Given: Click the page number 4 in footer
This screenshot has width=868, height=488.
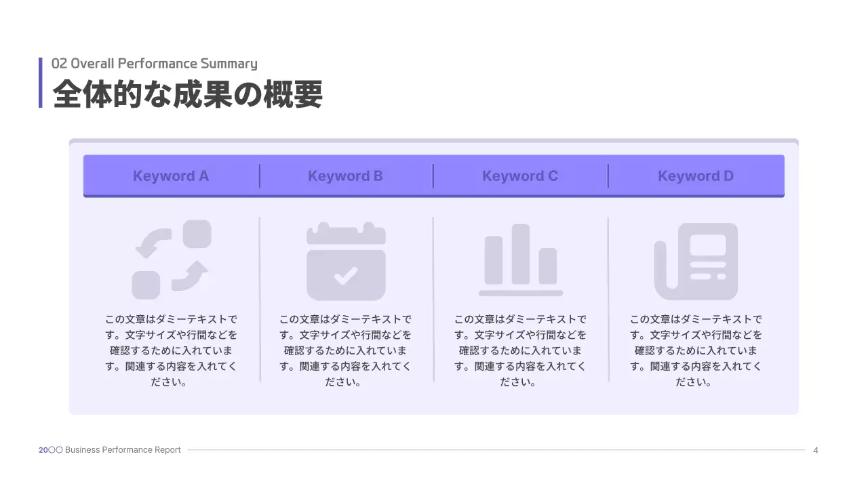Looking at the screenshot, I should pos(816,450).
